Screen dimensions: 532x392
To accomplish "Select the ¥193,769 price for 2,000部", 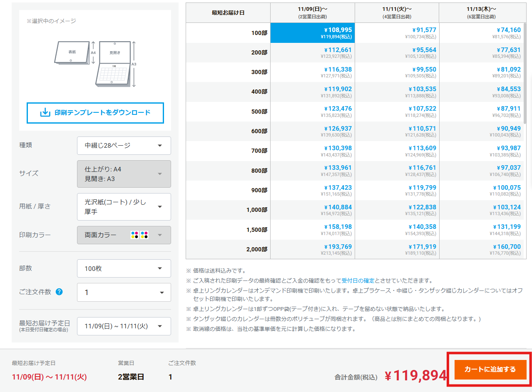I will coord(312,249).
